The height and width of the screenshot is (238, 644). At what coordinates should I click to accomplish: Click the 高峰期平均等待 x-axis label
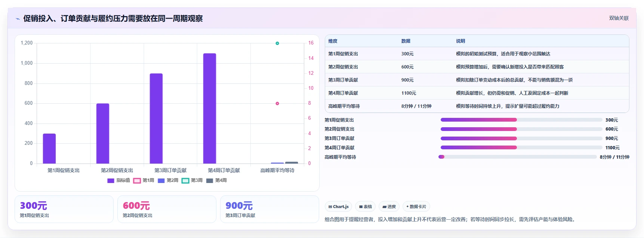[277, 170]
